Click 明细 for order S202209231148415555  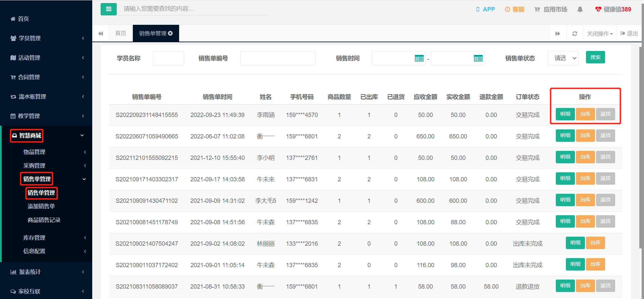point(565,114)
